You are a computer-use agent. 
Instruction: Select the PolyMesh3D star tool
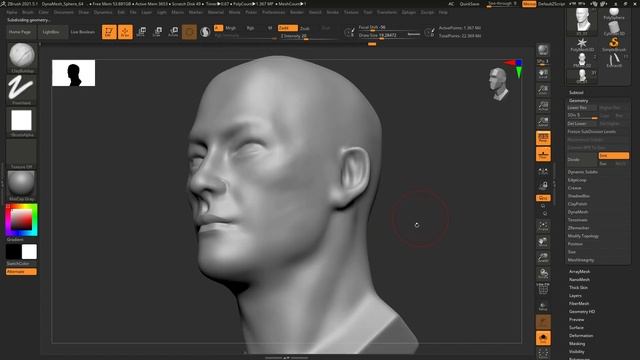coord(582,44)
